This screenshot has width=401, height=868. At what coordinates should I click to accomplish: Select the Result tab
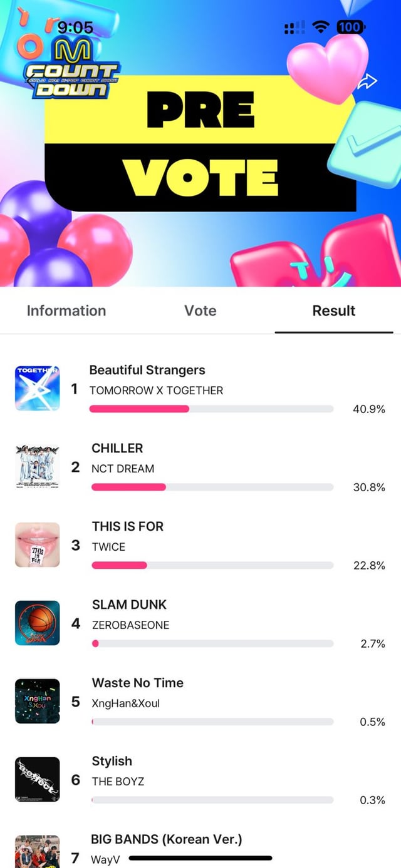point(334,311)
